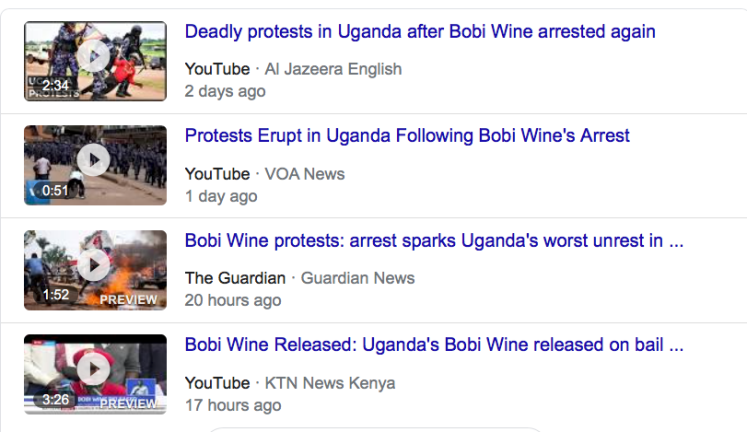Click the 3:26 duration label

point(55,400)
